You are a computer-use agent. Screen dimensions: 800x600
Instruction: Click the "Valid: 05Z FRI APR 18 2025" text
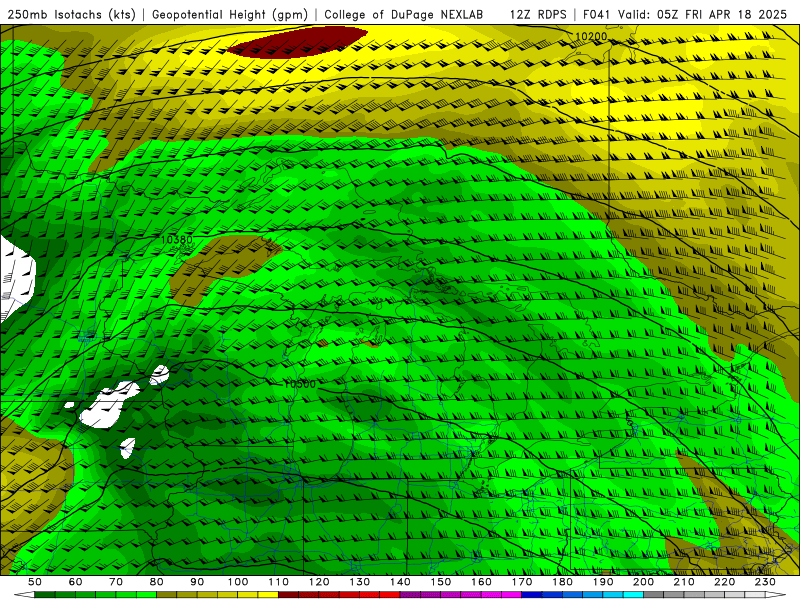coord(703,15)
